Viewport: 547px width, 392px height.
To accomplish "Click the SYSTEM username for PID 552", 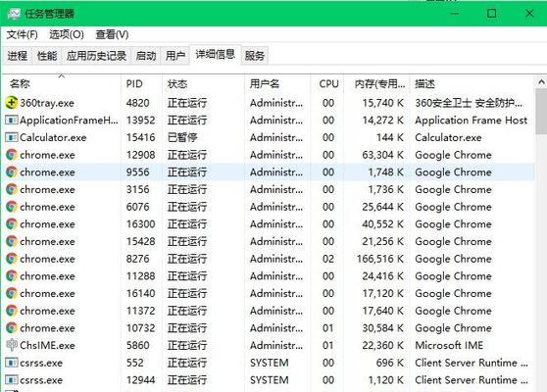I will (x=270, y=363).
